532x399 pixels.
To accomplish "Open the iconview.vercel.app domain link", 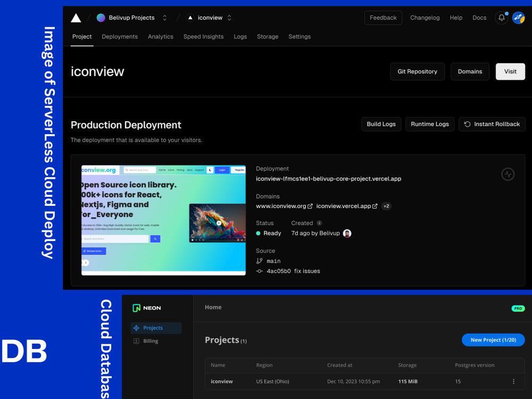I will tap(344, 206).
